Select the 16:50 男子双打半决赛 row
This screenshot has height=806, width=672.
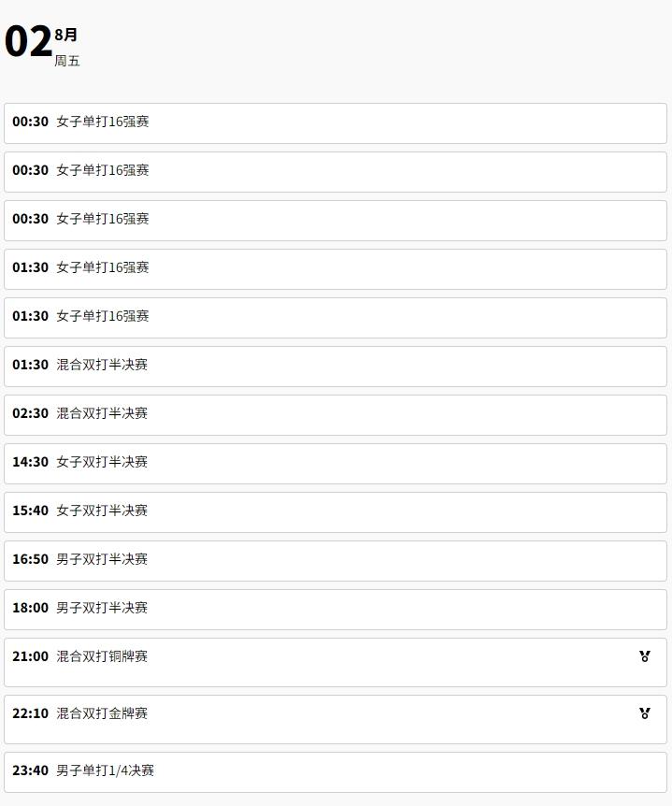336,561
